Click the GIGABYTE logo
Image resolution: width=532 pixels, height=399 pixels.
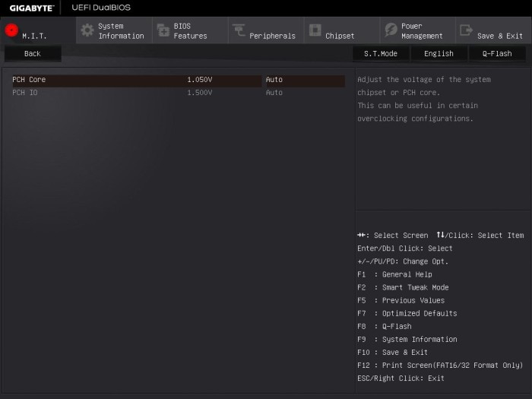point(32,8)
